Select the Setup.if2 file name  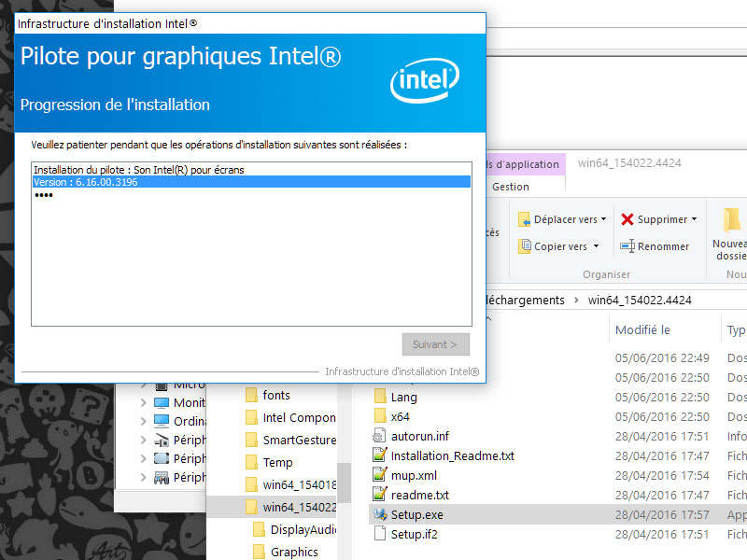(x=414, y=534)
